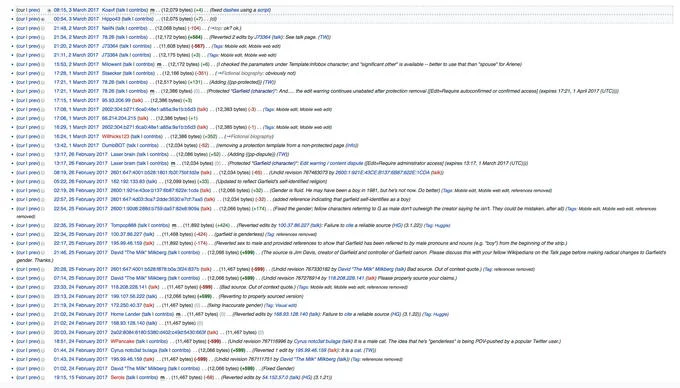
Task: Open user Hippo43's page
Action: click(111, 19)
